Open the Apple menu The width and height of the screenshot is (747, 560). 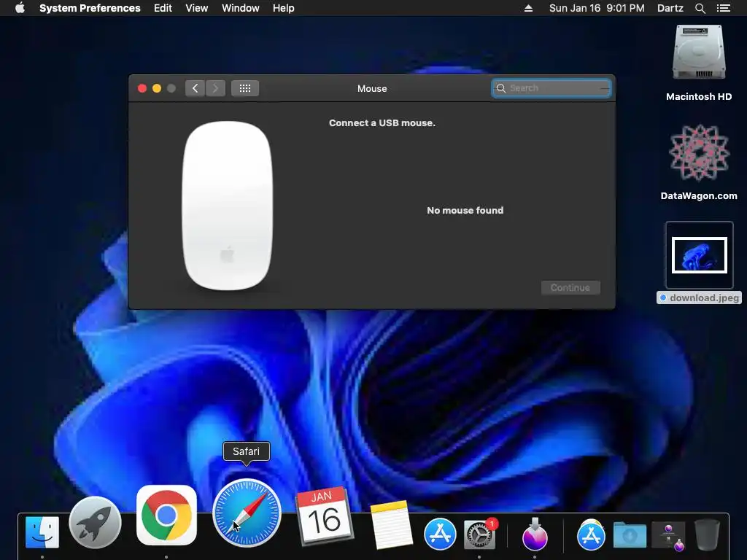coord(20,8)
